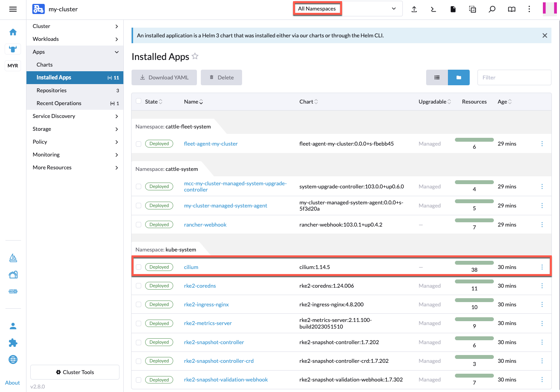Open the hamburger navigation menu

point(13,9)
